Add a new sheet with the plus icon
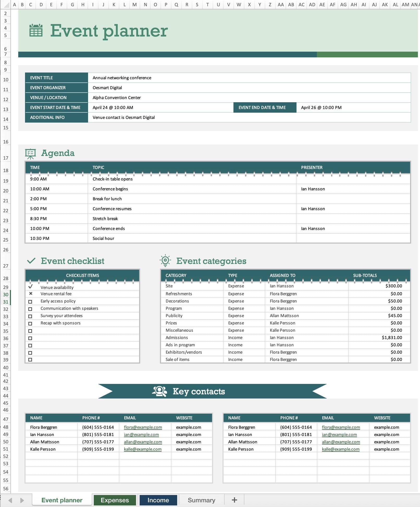 [x=234, y=500]
